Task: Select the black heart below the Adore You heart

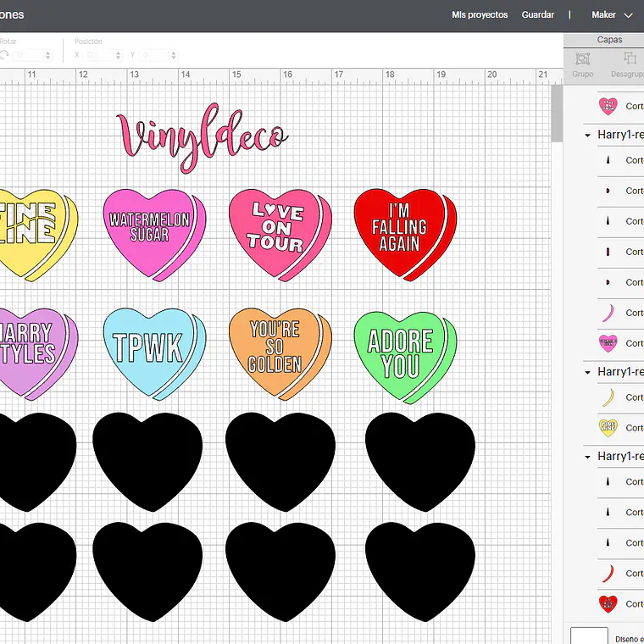Action: click(x=420, y=462)
